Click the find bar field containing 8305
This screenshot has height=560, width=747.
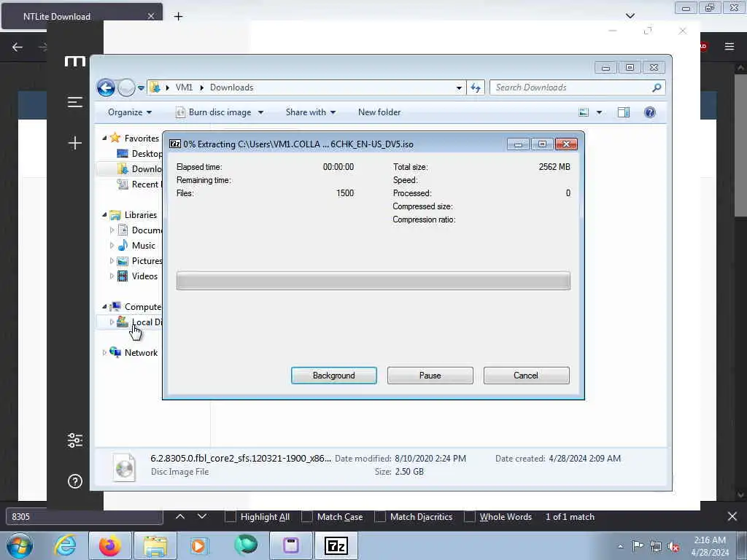click(85, 517)
